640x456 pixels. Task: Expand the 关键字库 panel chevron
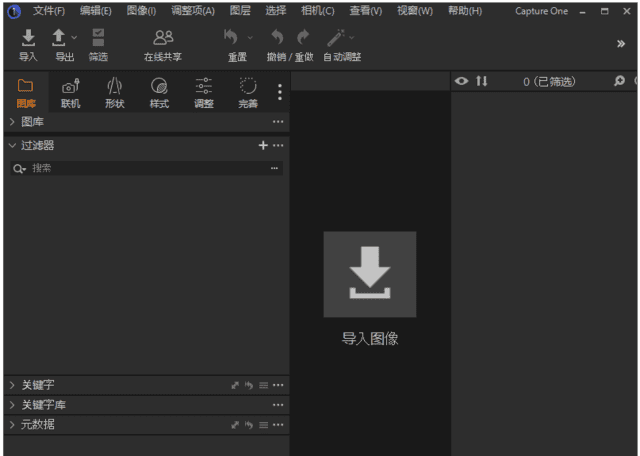[12, 405]
